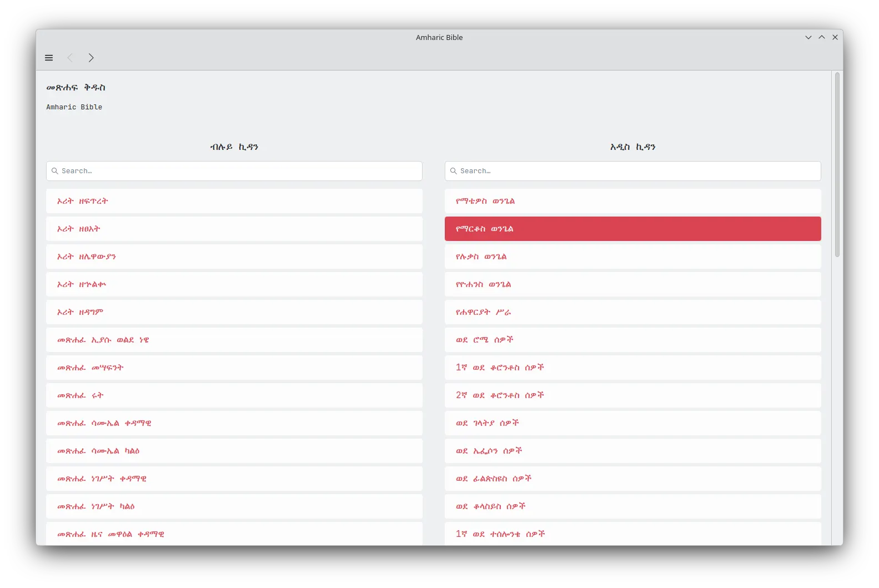Screen dimensions: 879x588
Task: Open 1ኛ ወደ ቆሮንቶስ ሰዎች
Action: [633, 368]
